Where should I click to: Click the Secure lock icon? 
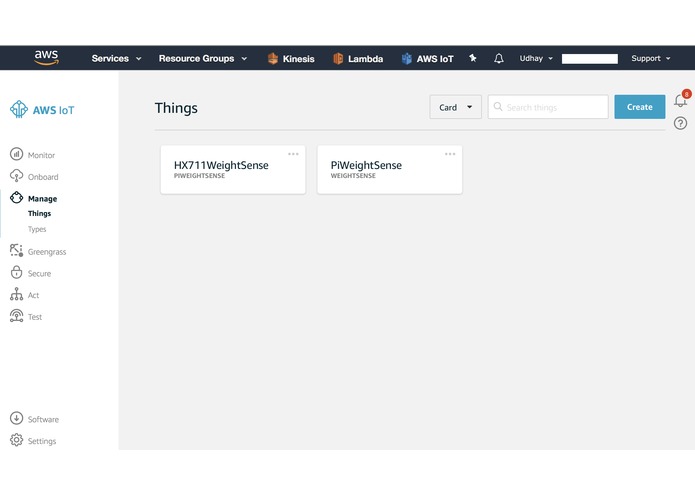(16, 272)
